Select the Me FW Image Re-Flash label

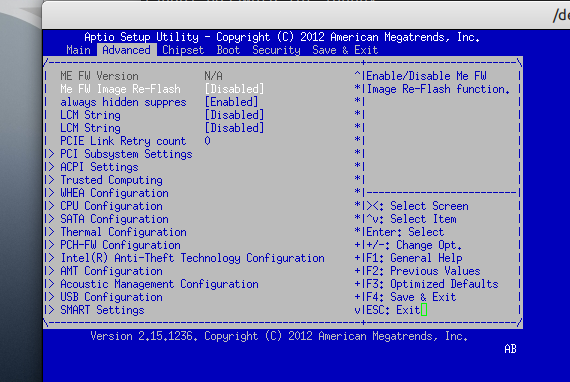click(x=120, y=89)
